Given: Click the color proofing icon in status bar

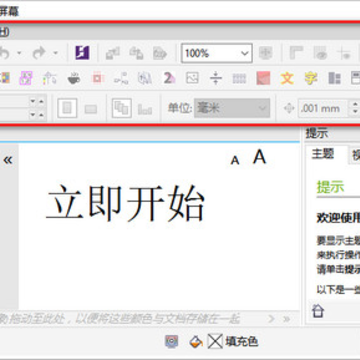Looking at the screenshot, I should [172, 341].
